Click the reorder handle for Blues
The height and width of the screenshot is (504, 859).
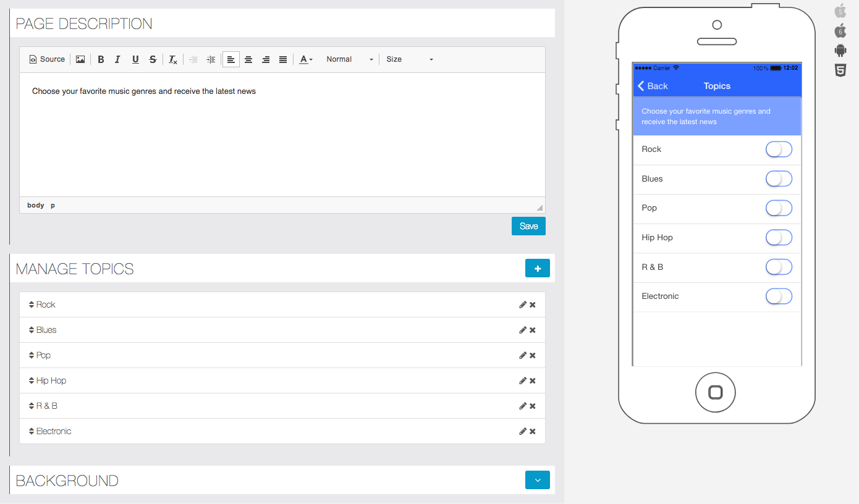pos(32,330)
